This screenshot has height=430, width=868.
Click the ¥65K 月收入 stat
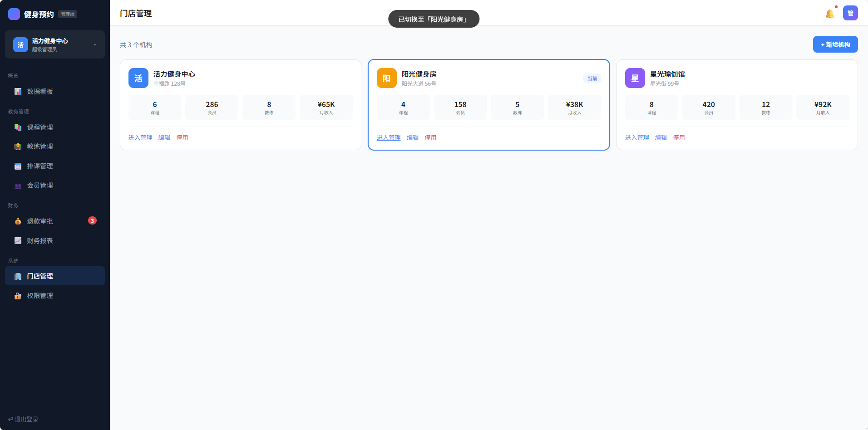[x=326, y=107]
